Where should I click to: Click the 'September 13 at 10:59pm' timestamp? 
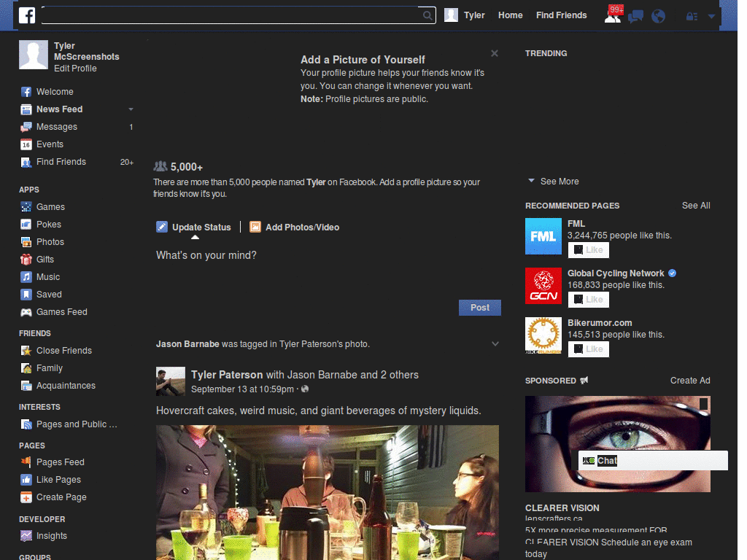[x=242, y=389]
